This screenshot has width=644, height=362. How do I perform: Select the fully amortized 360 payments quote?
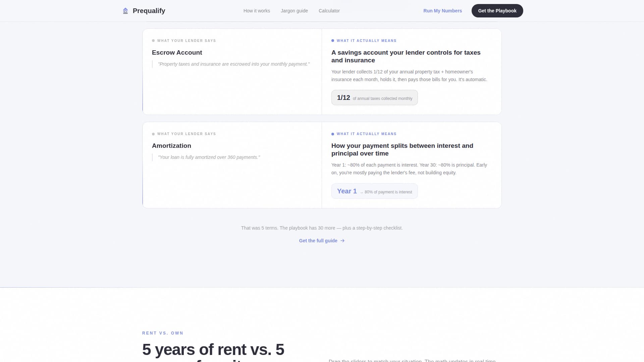click(209, 157)
